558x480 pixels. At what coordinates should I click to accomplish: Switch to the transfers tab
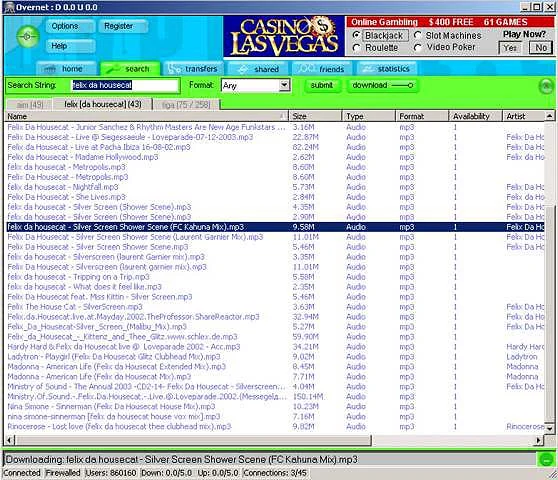(194, 69)
